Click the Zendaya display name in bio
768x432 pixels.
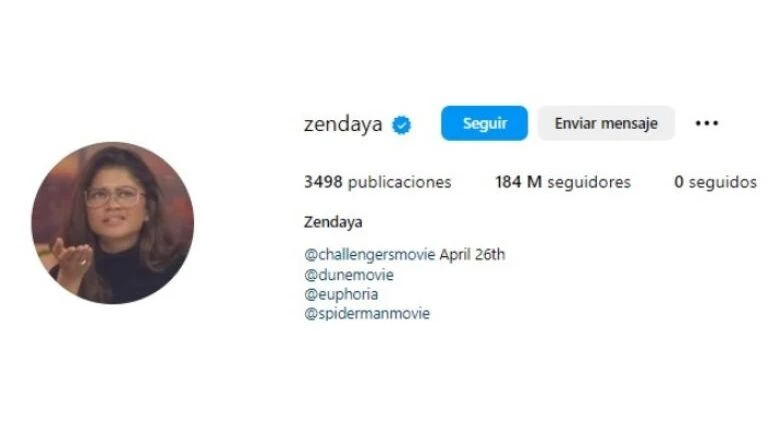[x=333, y=221]
